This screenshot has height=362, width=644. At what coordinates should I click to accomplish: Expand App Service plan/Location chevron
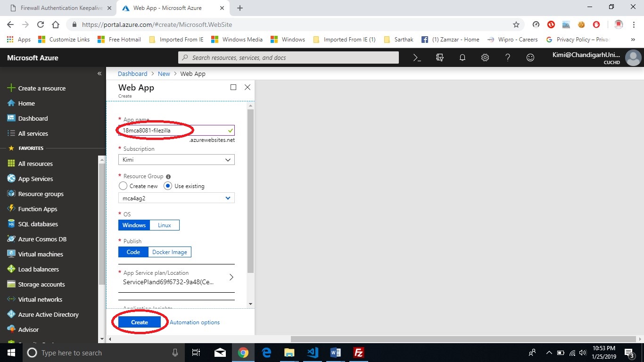tap(231, 277)
